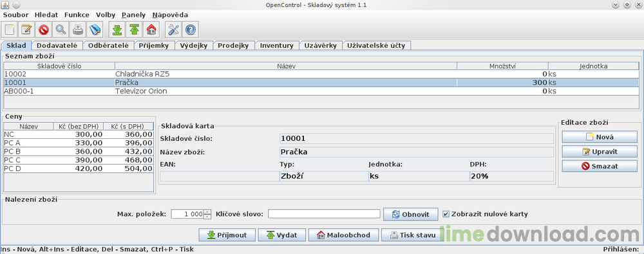Click the empty EAN field
This screenshot has height=254, width=644.
[220, 176]
